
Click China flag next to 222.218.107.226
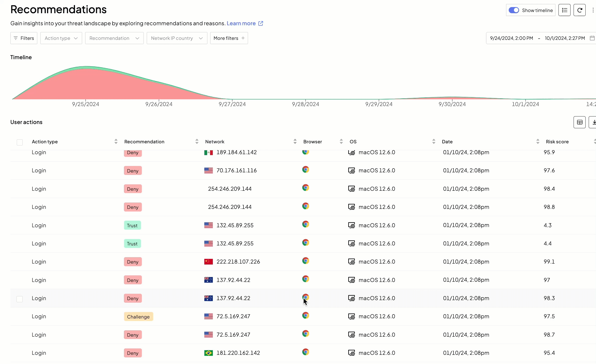click(208, 262)
